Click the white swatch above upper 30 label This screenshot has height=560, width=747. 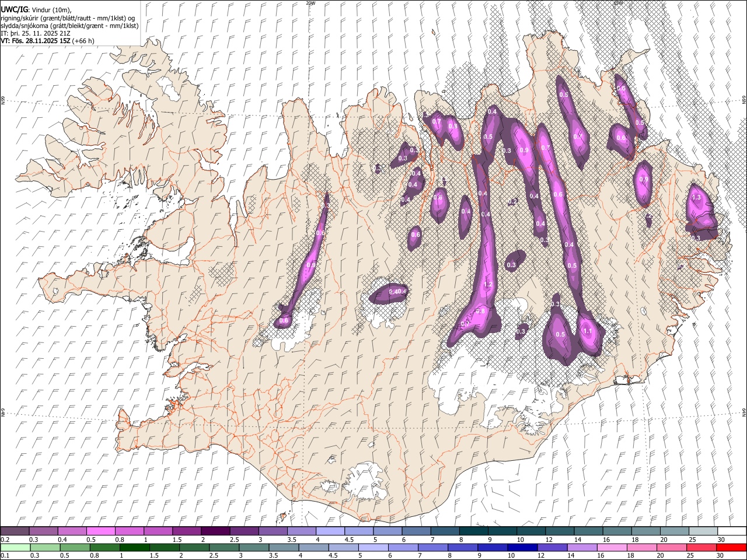(731, 531)
